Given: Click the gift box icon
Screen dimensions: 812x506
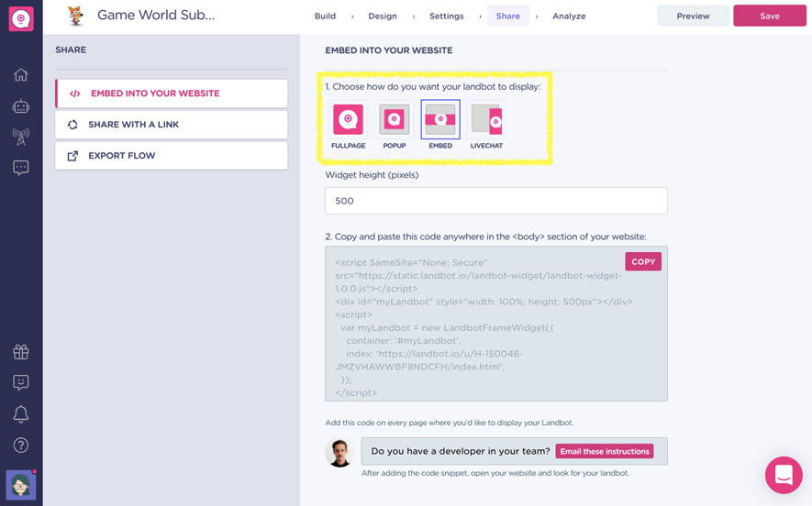Looking at the screenshot, I should pyautogui.click(x=21, y=352).
